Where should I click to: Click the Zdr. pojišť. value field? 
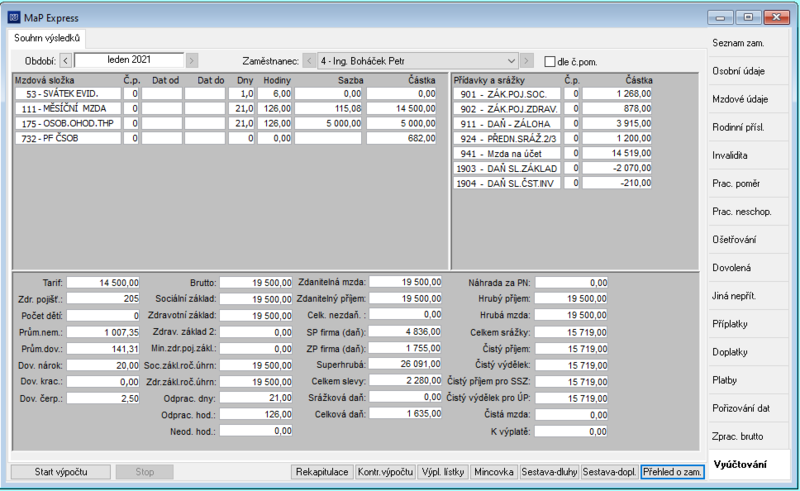tap(103, 299)
